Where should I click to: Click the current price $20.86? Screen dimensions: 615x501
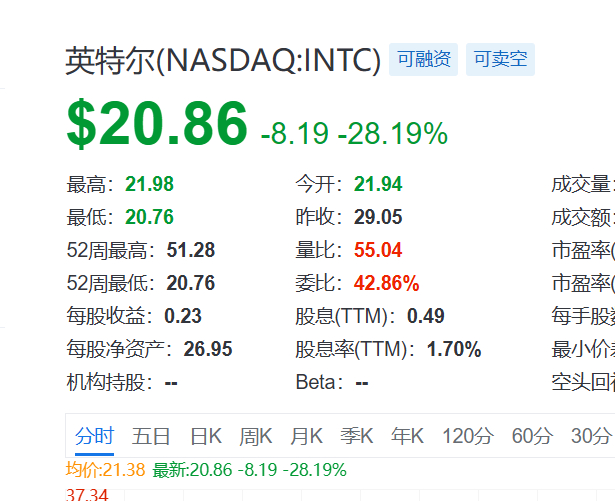coord(157,124)
